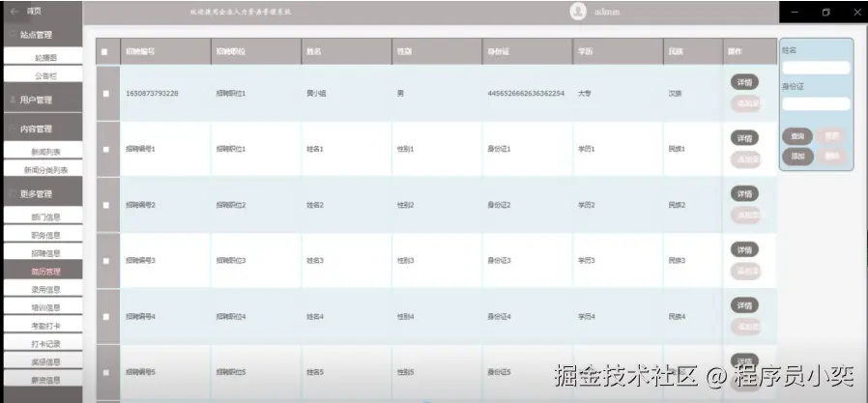Viewport: 868px width, 403px height.
Task: Click the pink button under 详情 in 姓名1 row
Action: tap(745, 159)
